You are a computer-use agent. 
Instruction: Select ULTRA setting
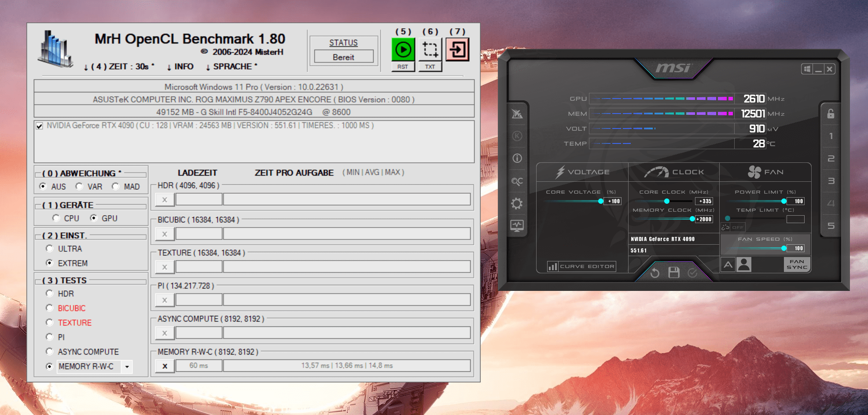click(x=49, y=248)
